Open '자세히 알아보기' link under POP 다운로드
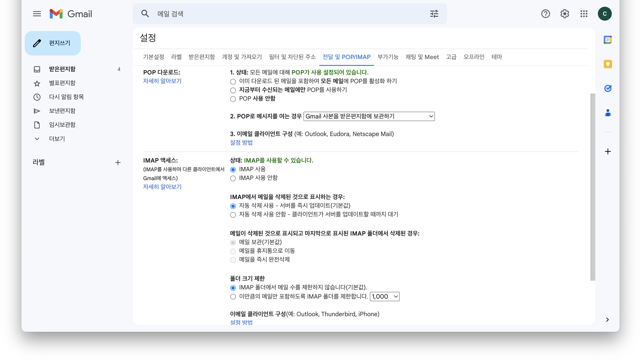Image resolution: width=644 pixels, height=364 pixels. (x=162, y=81)
